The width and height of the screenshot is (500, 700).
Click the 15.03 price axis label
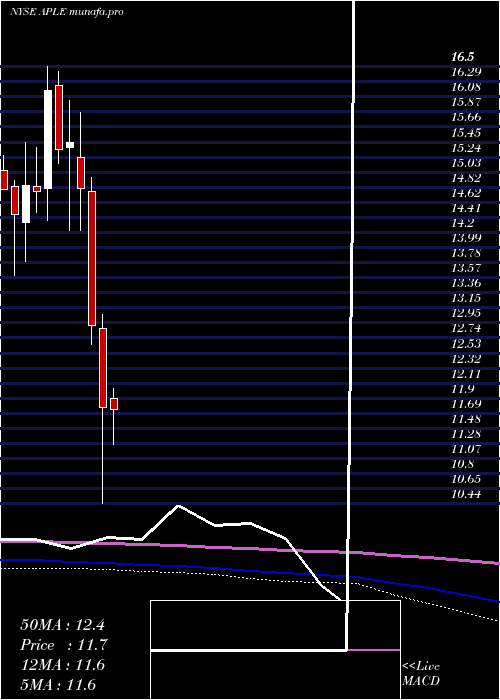466,163
